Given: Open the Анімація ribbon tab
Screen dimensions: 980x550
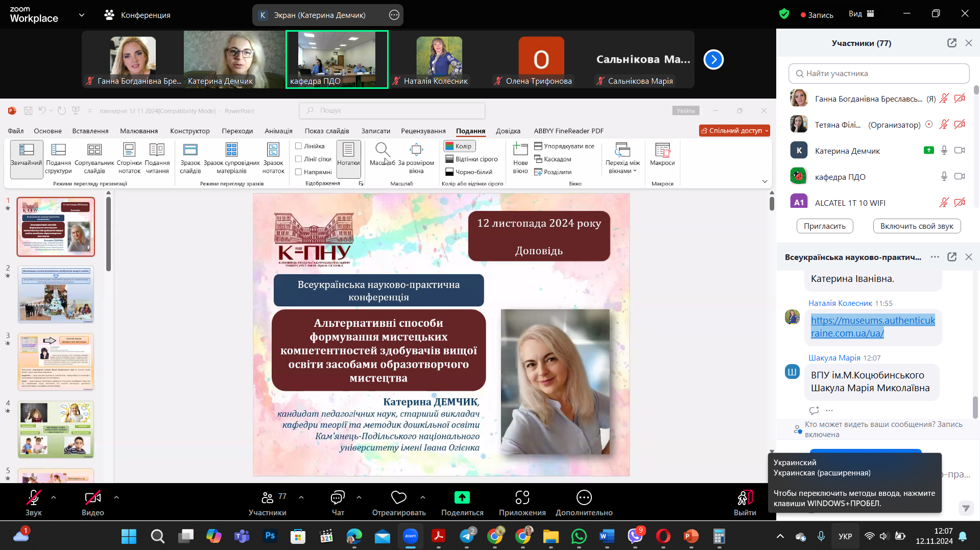Looking at the screenshot, I should (278, 131).
